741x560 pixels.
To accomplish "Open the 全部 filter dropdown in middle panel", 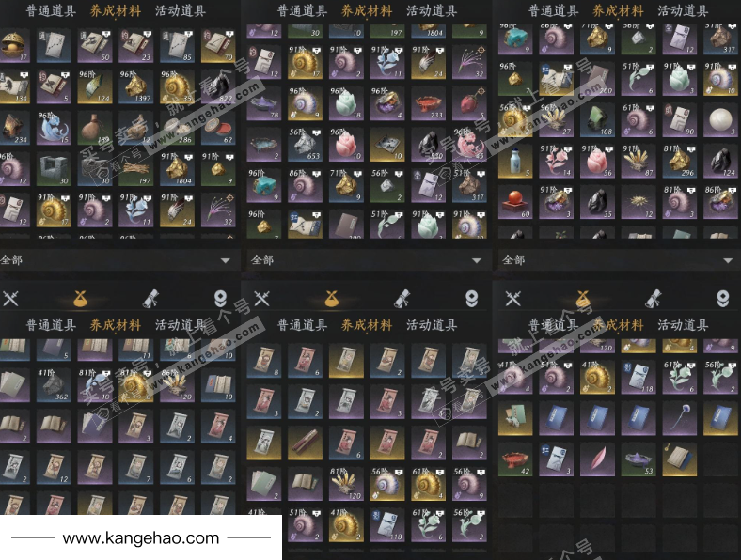I will 367,259.
